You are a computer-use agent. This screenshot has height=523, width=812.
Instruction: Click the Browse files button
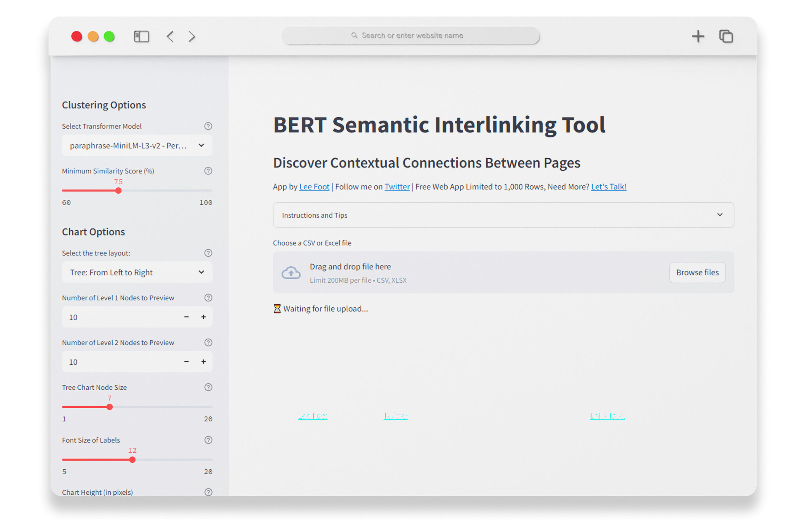[697, 272]
